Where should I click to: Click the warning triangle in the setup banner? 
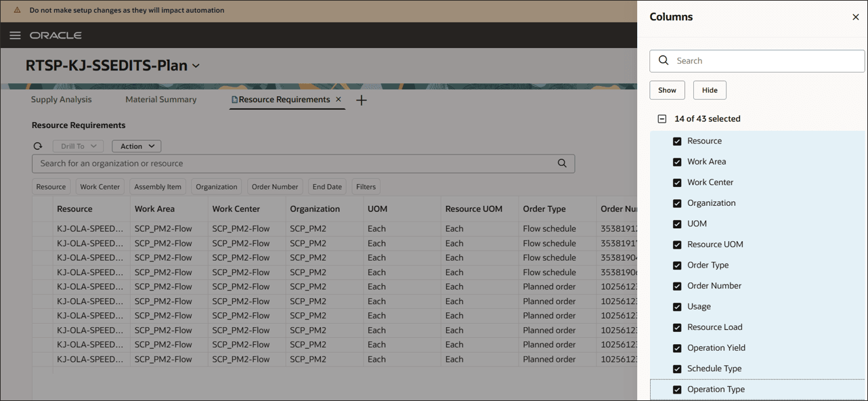(17, 10)
